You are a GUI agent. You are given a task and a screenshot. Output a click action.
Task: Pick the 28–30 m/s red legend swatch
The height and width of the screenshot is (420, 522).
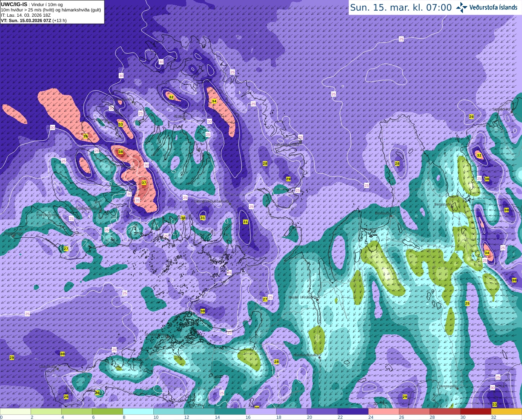click(445, 411)
